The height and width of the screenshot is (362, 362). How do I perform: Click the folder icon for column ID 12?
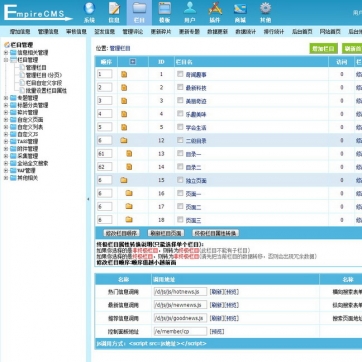tap(124, 140)
